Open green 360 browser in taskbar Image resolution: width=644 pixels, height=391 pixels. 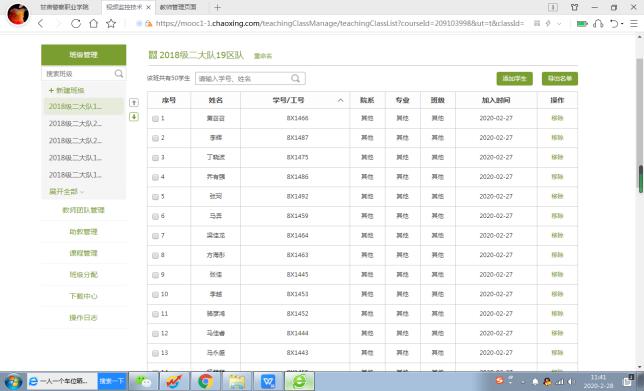(x=299, y=382)
